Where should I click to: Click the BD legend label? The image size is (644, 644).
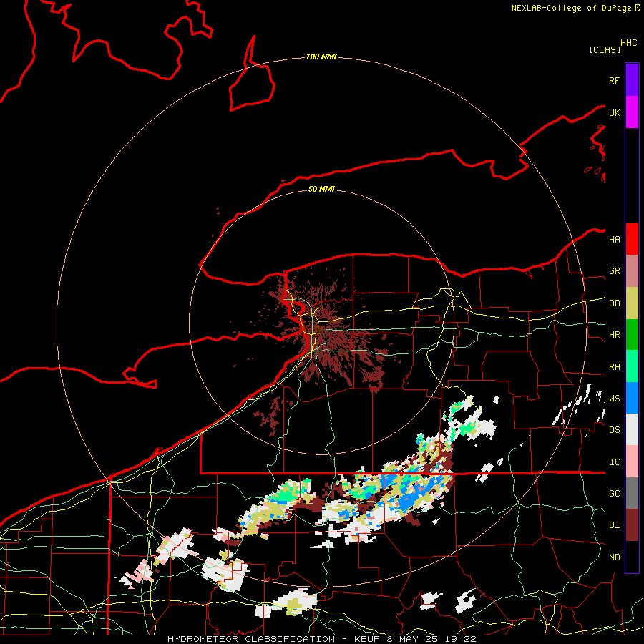tap(614, 303)
